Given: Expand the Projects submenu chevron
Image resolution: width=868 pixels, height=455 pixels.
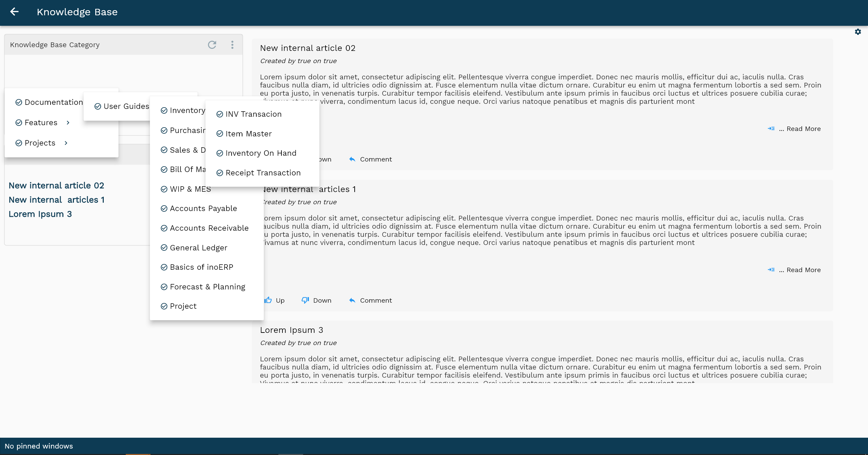Looking at the screenshot, I should (x=66, y=143).
